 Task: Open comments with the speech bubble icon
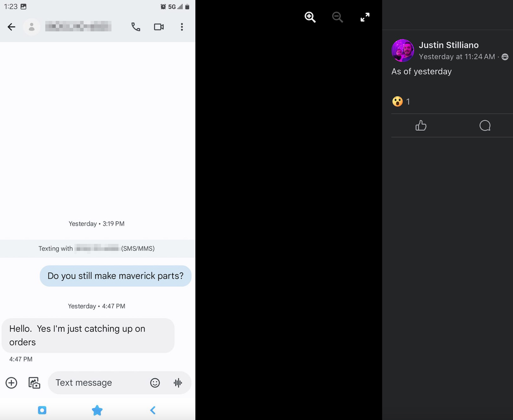pyautogui.click(x=484, y=125)
